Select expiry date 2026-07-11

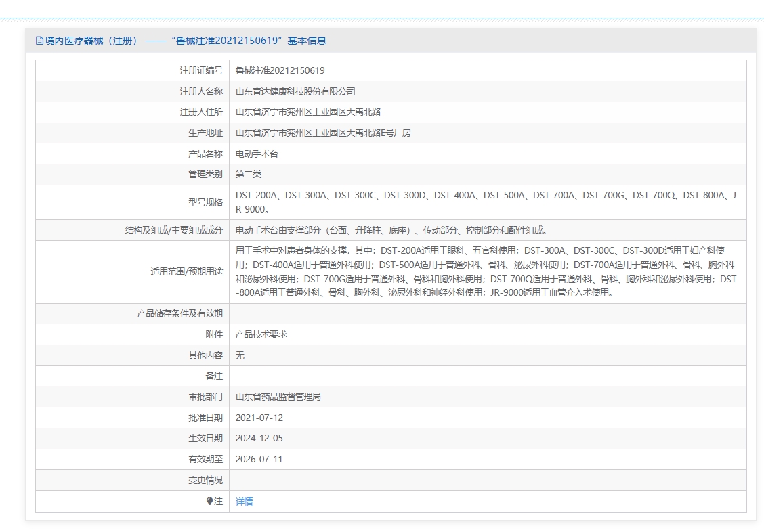pyautogui.click(x=259, y=460)
